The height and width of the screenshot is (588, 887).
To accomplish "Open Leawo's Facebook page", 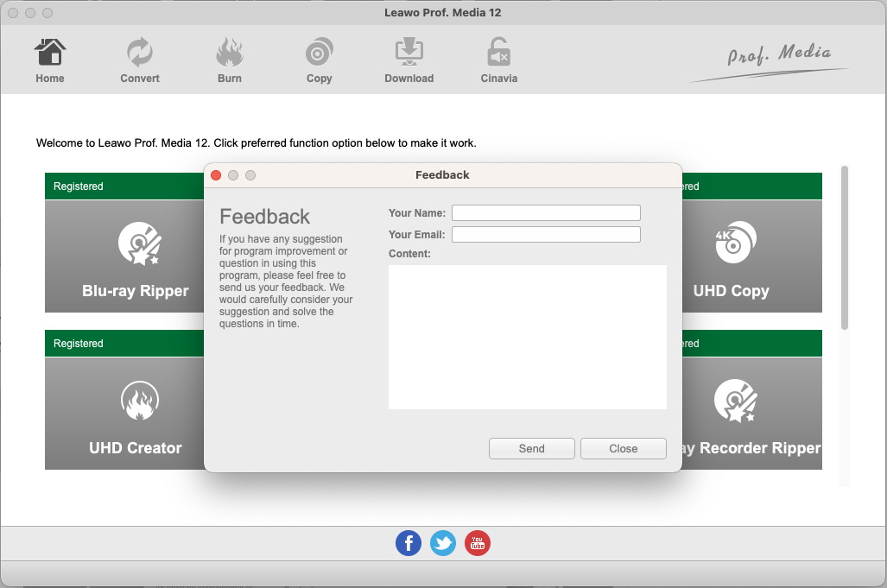I will 409,543.
